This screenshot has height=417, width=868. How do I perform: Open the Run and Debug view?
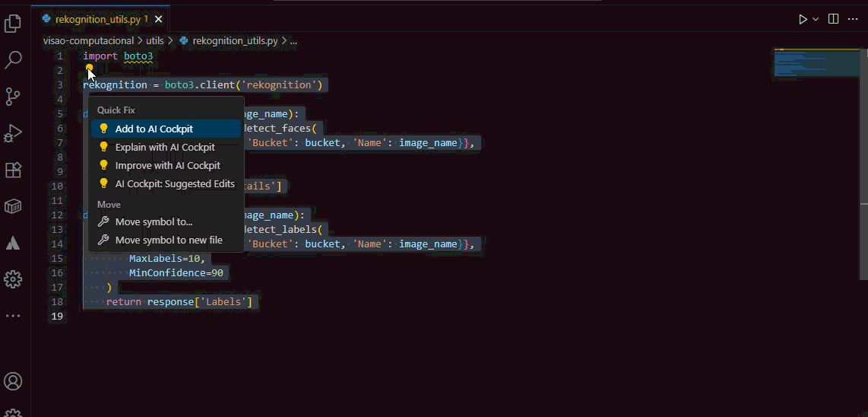(13, 133)
